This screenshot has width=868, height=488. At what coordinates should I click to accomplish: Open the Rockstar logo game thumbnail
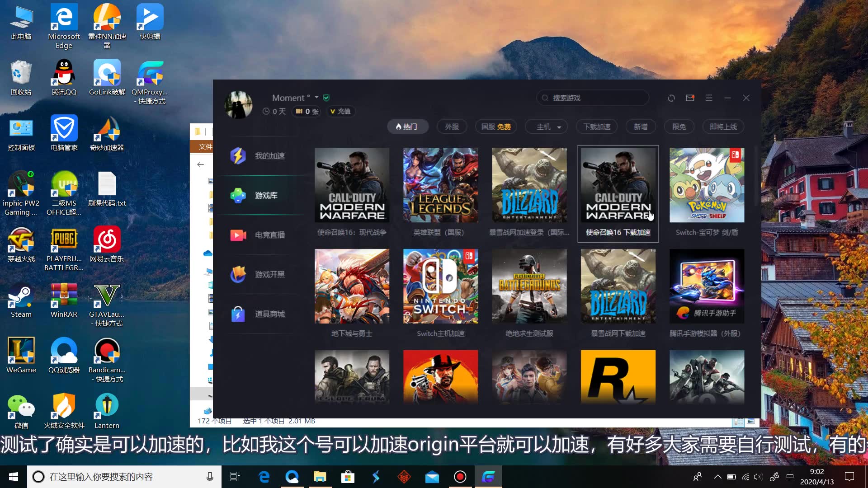tap(618, 376)
